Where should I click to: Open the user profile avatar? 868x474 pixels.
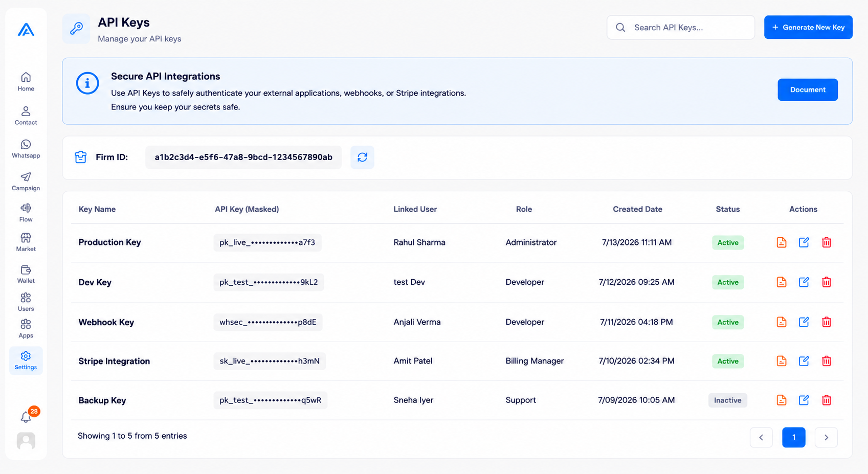[26, 441]
